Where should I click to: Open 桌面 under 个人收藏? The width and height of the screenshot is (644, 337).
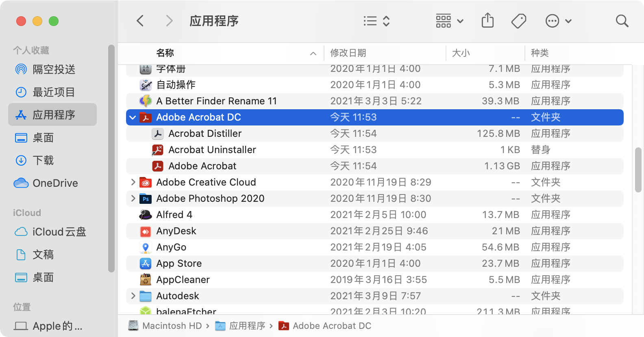pyautogui.click(x=52, y=138)
